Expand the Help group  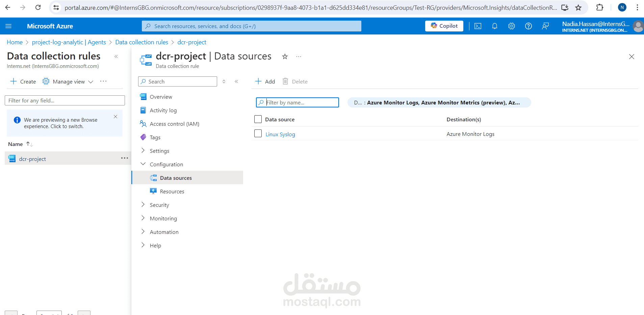point(155,245)
